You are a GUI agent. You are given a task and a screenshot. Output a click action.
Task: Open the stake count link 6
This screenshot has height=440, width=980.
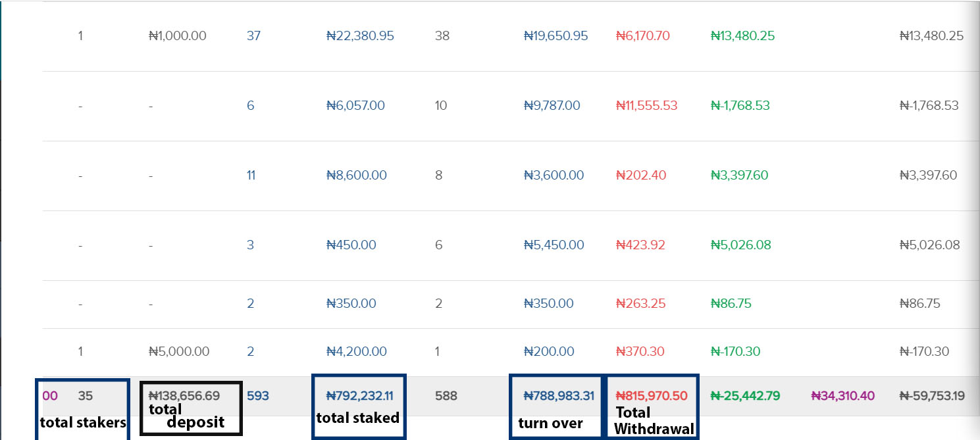coord(250,106)
